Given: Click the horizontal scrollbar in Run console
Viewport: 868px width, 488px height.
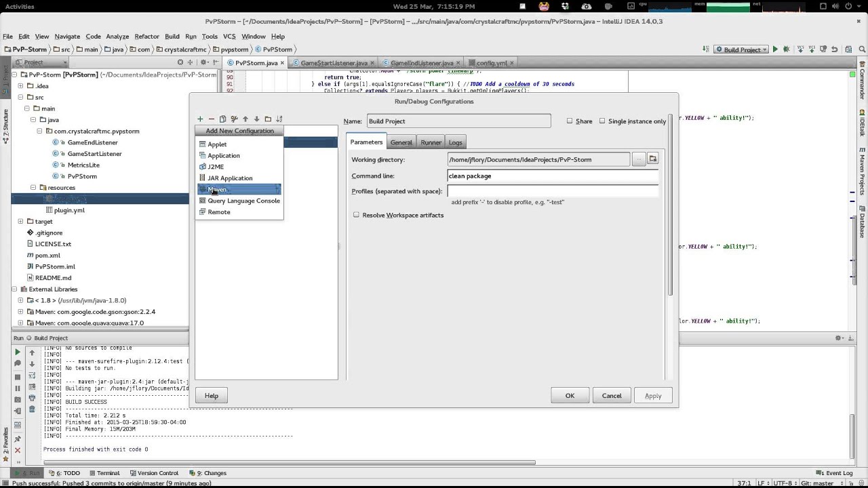Looking at the screenshot, I should click(290, 463).
